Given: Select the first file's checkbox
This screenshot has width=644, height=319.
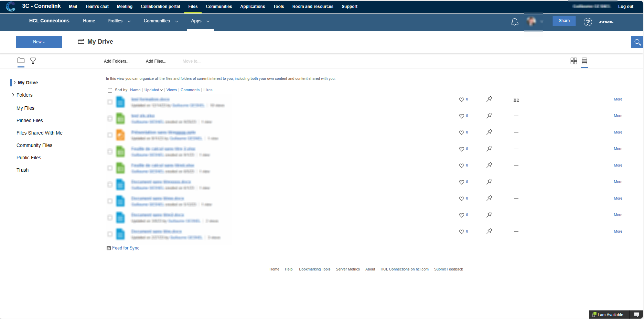Looking at the screenshot, I should pos(110,102).
